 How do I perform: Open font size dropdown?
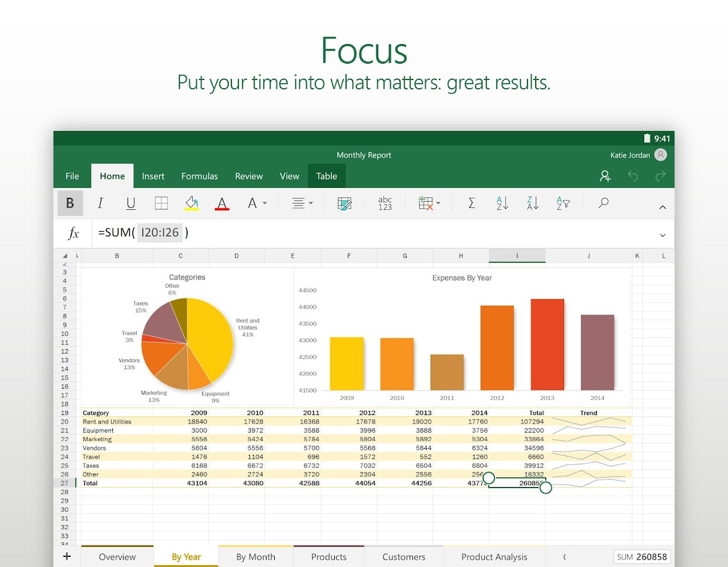257,203
